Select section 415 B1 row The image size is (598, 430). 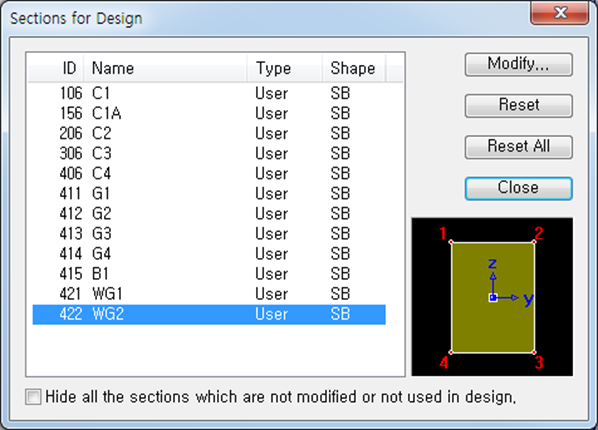(209, 274)
